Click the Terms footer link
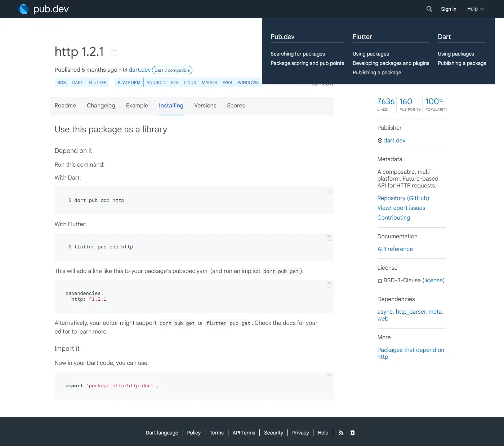This screenshot has width=504, height=446. coord(217,433)
